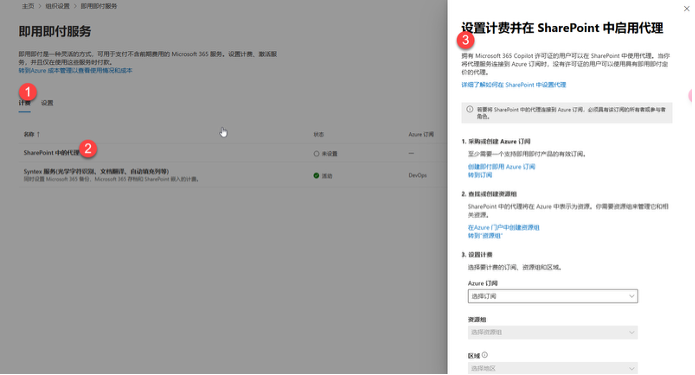
Task: Open the 转到Azure 成本管理 link
Action: [x=75, y=70]
